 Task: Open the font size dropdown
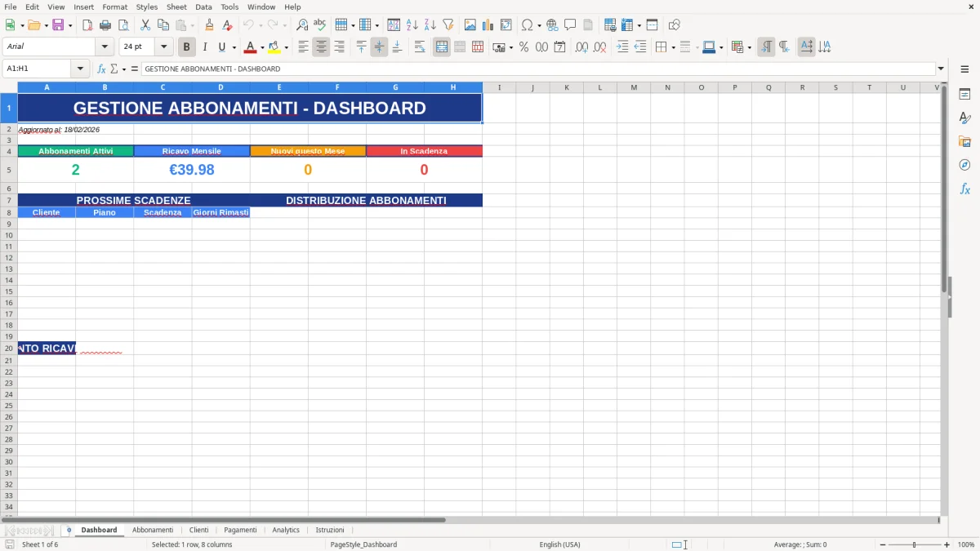point(163,47)
